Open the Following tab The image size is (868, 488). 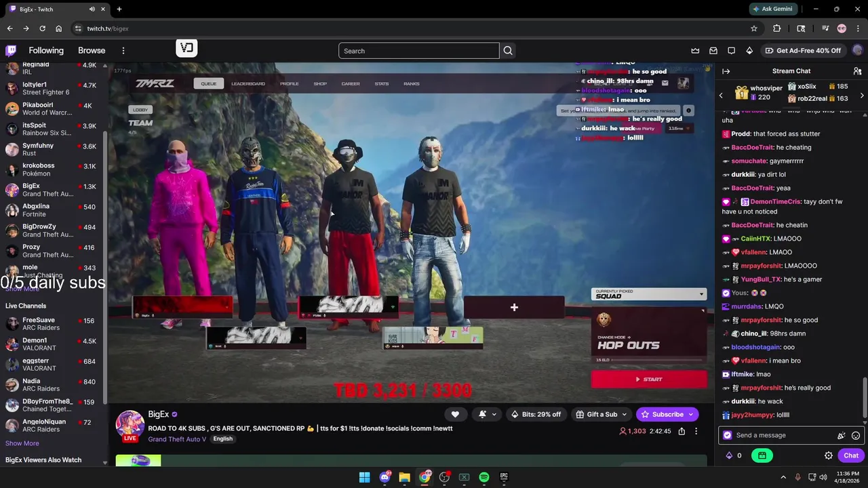[x=46, y=51]
